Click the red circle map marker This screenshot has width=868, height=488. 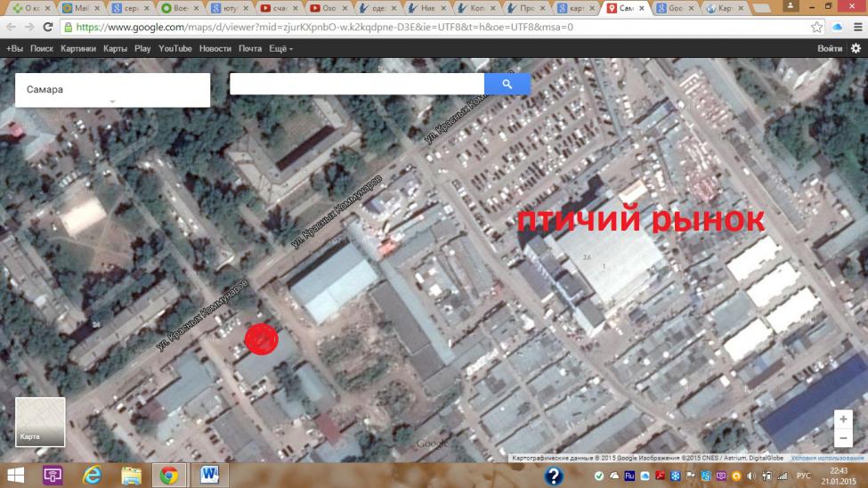[x=261, y=339]
